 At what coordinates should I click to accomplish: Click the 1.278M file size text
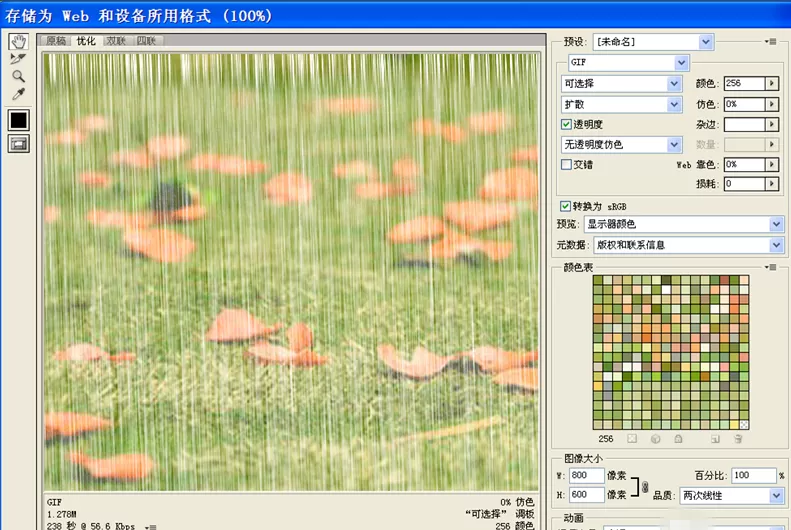(x=62, y=514)
